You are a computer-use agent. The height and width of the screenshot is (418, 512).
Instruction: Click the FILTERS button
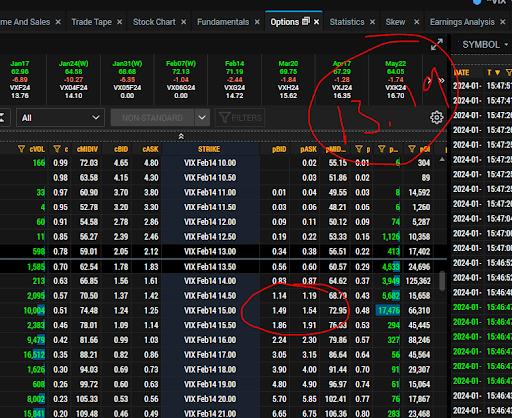click(240, 118)
